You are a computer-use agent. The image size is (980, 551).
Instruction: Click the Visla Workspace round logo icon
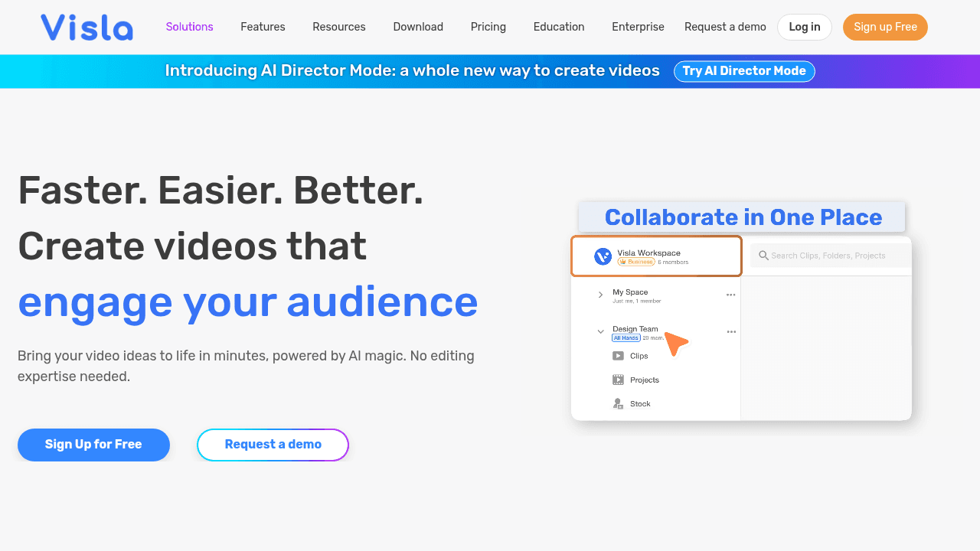click(603, 257)
